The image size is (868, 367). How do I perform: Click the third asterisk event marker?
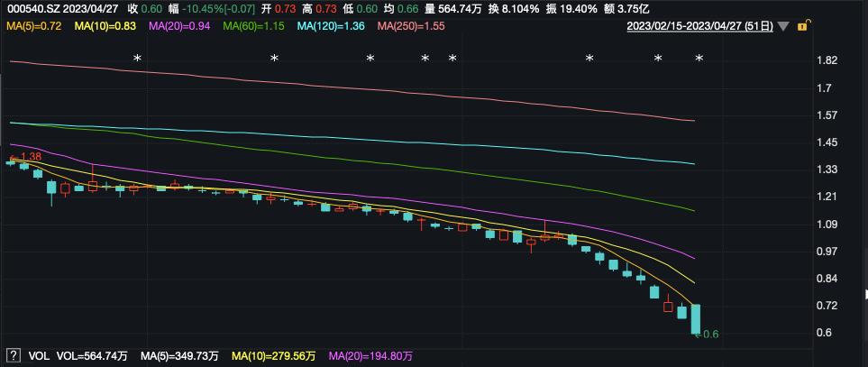[370, 58]
